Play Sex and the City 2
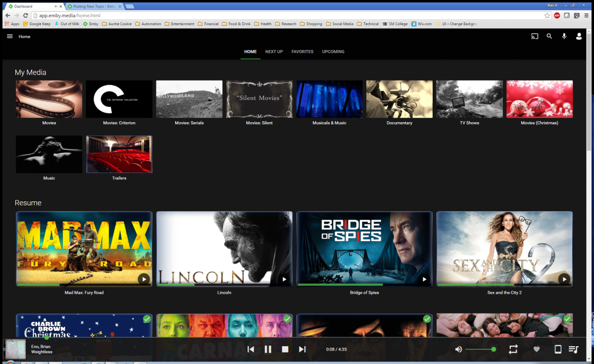This screenshot has width=594, height=364. point(564,279)
